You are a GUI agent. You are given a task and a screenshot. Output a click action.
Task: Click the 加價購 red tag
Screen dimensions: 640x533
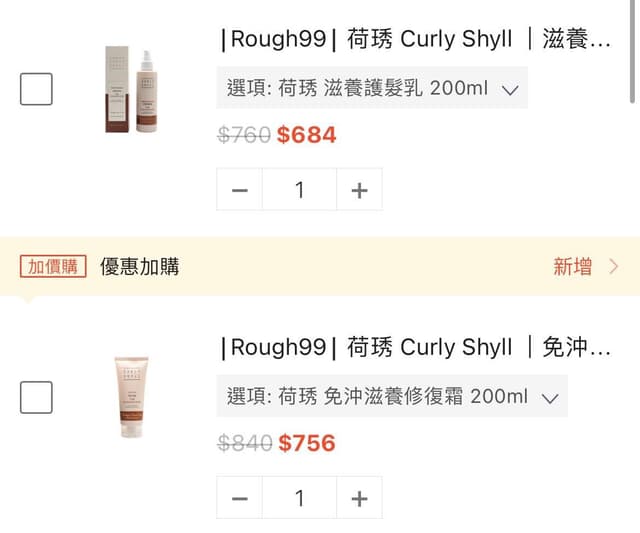click(x=53, y=266)
